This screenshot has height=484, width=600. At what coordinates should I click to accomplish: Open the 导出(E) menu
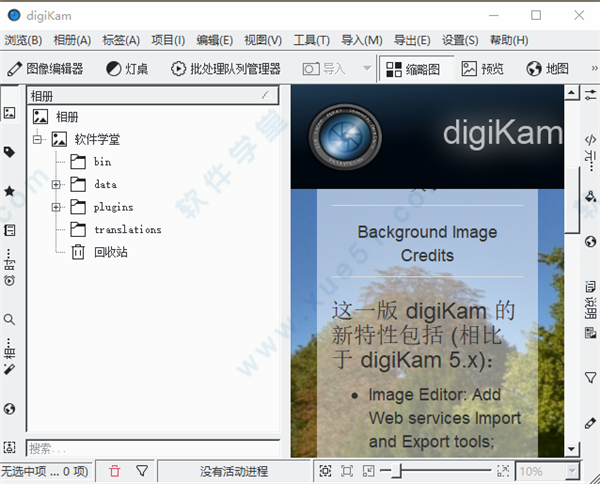(412, 40)
